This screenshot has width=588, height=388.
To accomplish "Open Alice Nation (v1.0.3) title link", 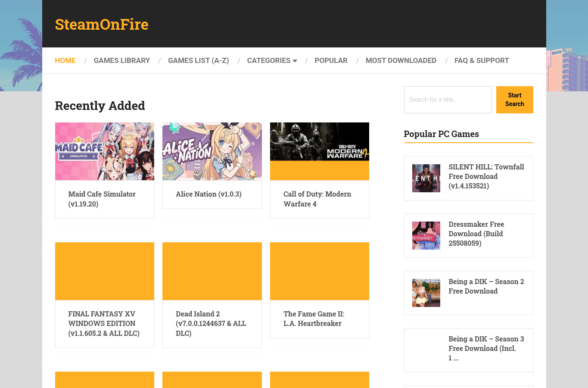I will [x=208, y=194].
